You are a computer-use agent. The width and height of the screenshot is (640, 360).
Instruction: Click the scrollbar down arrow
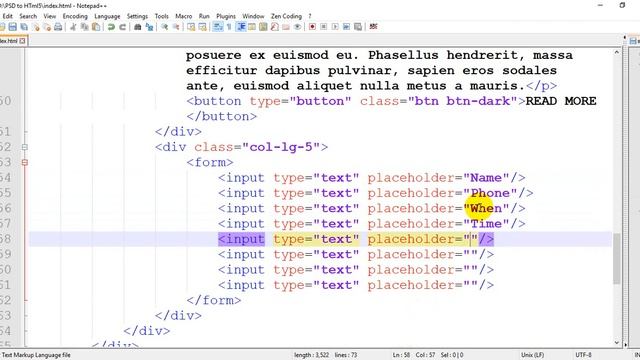616,343
